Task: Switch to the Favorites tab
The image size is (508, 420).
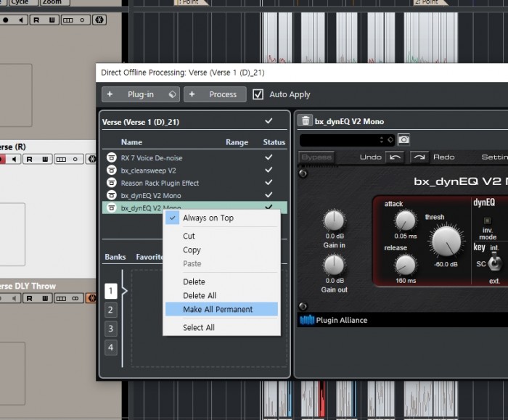Action: (x=149, y=257)
